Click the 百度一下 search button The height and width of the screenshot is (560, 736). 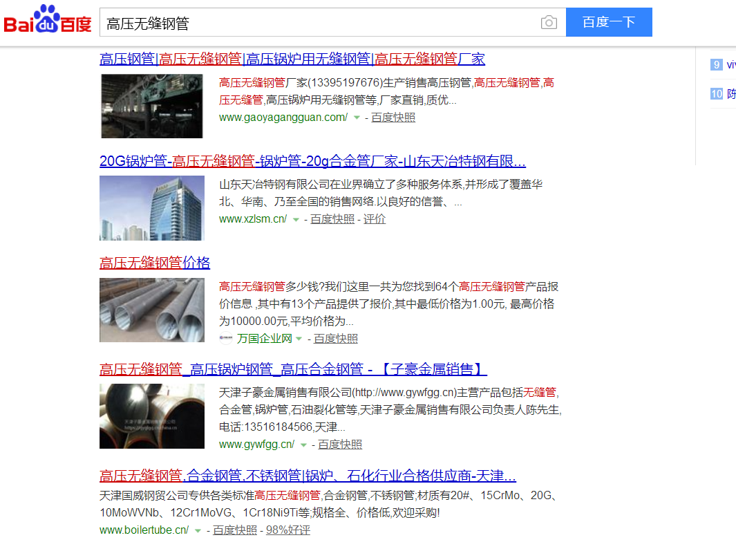(x=609, y=22)
